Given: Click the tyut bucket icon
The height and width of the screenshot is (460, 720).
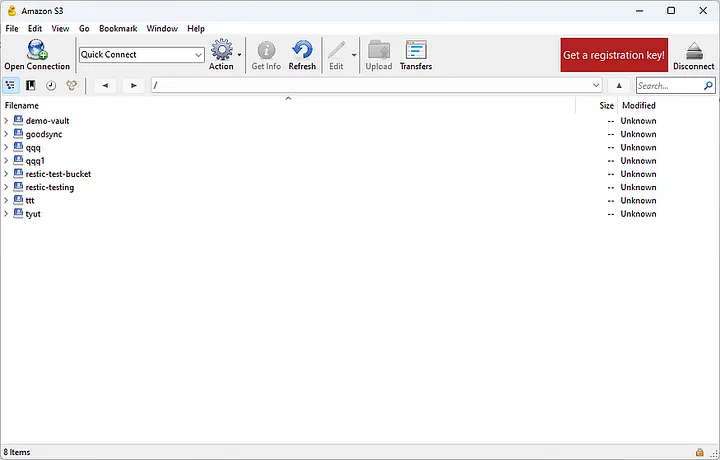Looking at the screenshot, I should pyautogui.click(x=18, y=213).
